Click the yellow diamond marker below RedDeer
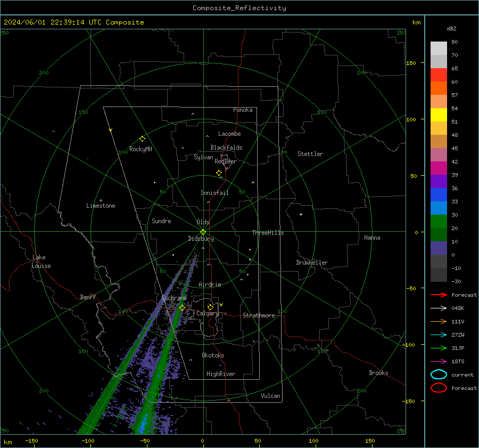This screenshot has height=448, width=479. (219, 173)
